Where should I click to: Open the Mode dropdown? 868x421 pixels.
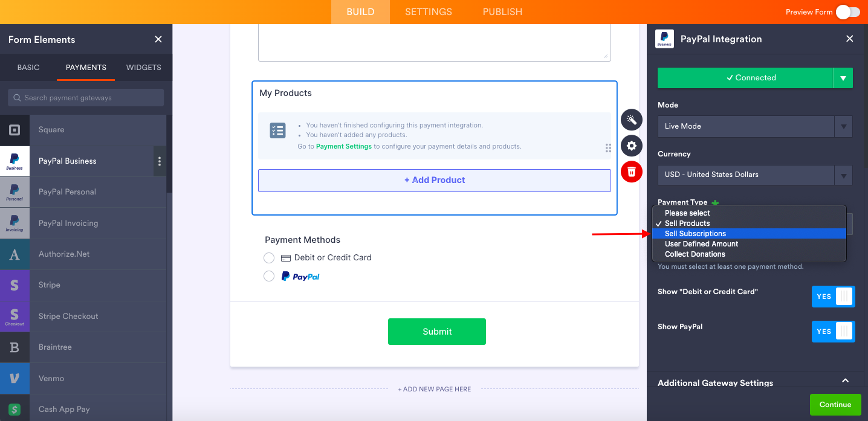click(755, 126)
